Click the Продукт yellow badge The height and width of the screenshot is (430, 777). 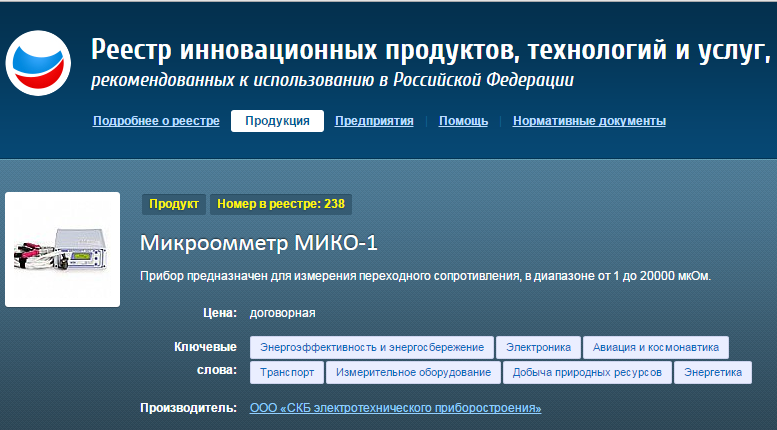pyautogui.click(x=174, y=204)
